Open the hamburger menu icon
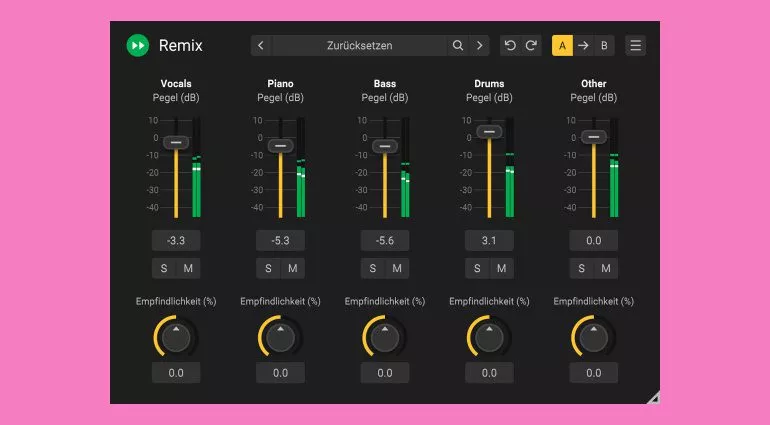770x425 pixels. point(635,45)
